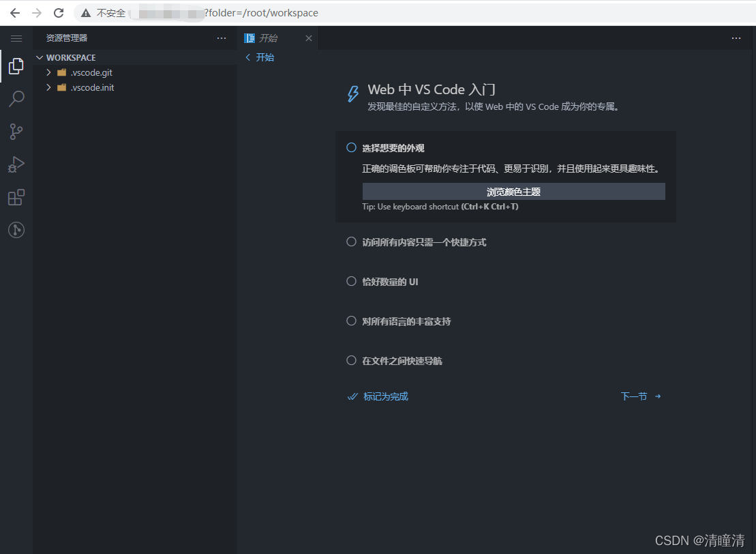Click the lightning bolt walkthrough icon
This screenshot has height=554, width=756.
pyautogui.click(x=353, y=93)
